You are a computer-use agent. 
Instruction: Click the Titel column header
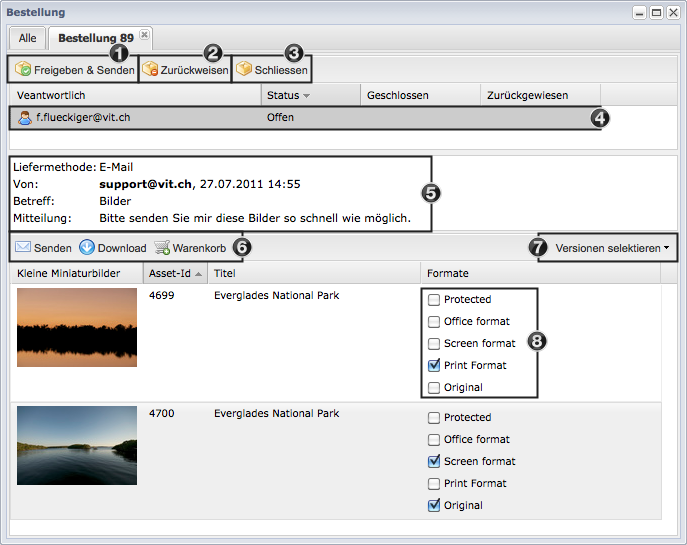click(x=314, y=273)
